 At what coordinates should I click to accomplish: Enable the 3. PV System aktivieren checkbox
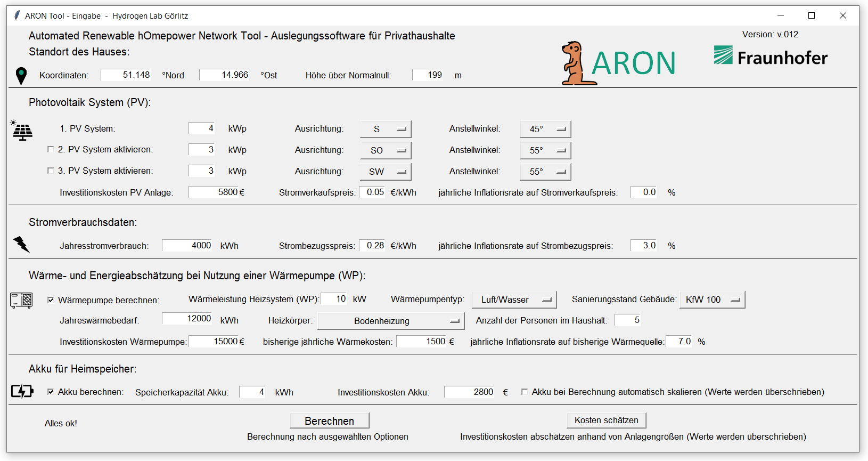point(51,171)
